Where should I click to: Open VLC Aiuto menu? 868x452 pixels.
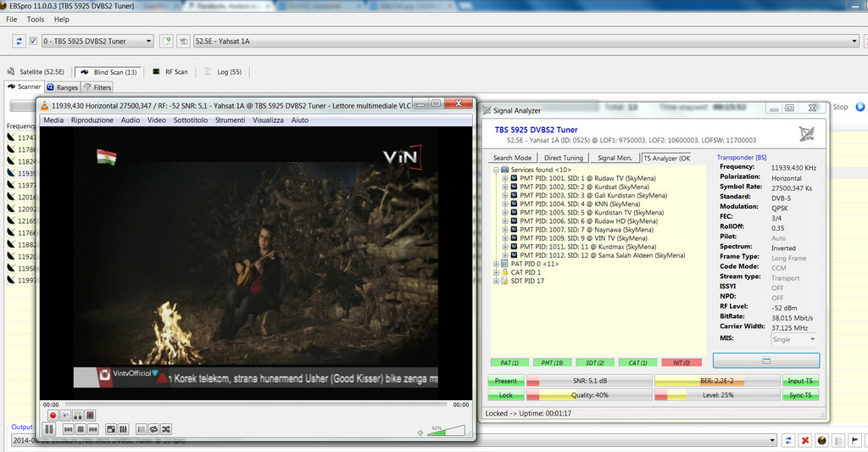[x=299, y=120]
